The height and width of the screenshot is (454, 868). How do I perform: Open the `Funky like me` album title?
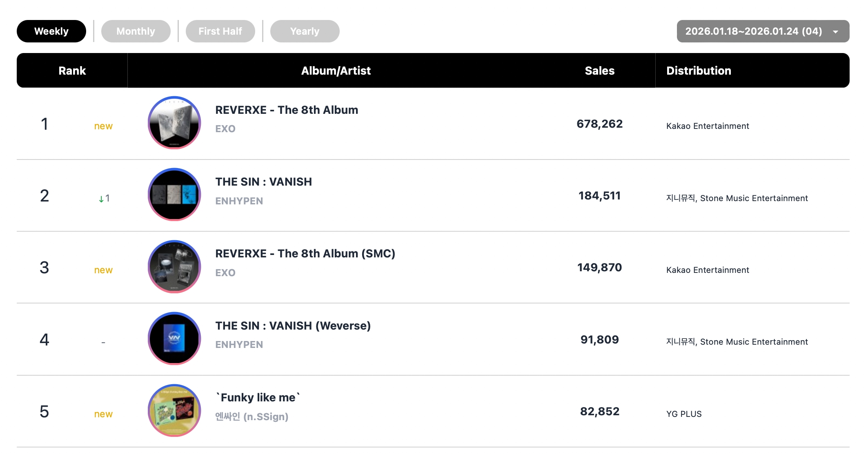258,398
